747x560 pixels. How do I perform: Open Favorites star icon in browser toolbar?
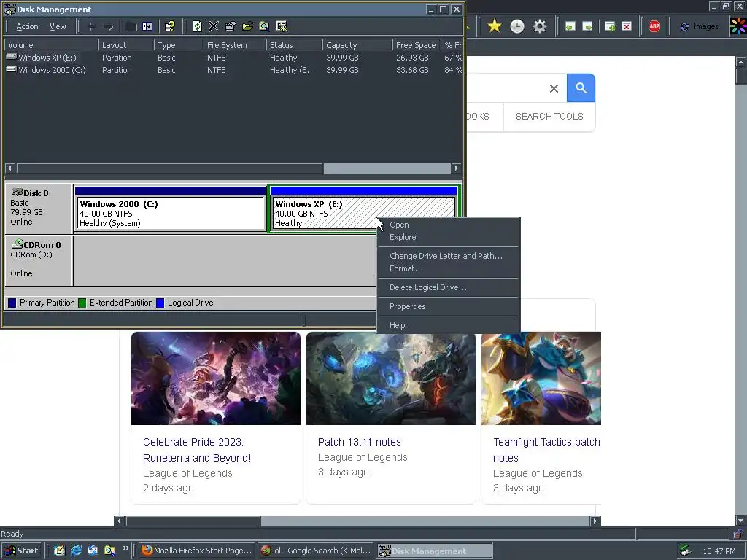[495, 26]
